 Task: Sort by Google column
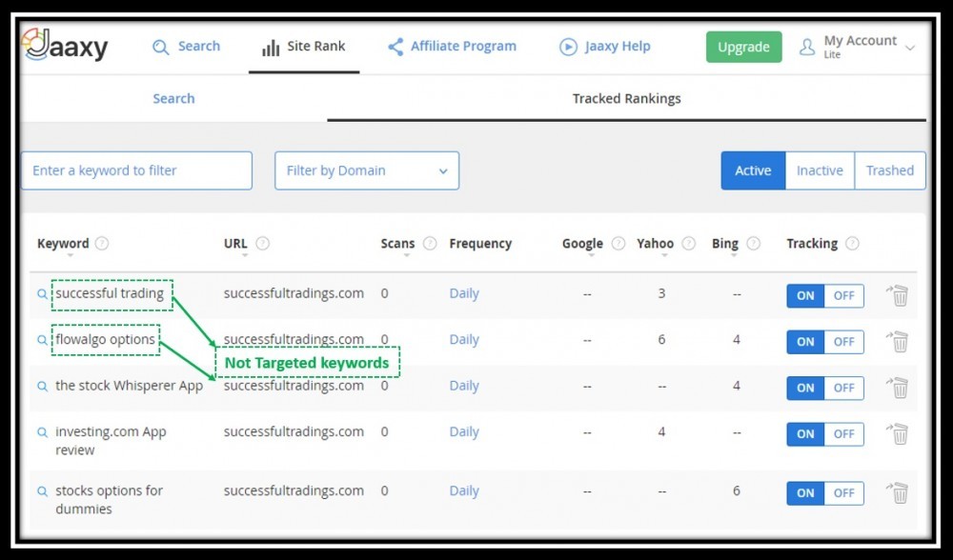click(582, 244)
